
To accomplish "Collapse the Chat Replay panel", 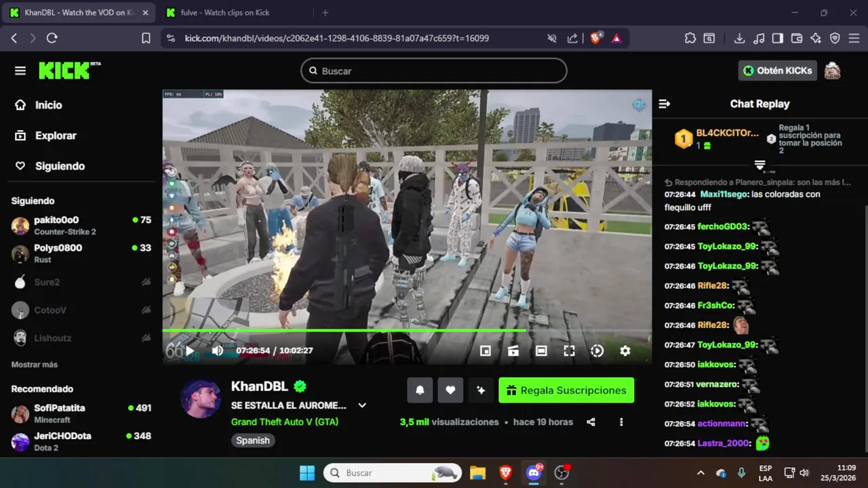I will pos(665,104).
